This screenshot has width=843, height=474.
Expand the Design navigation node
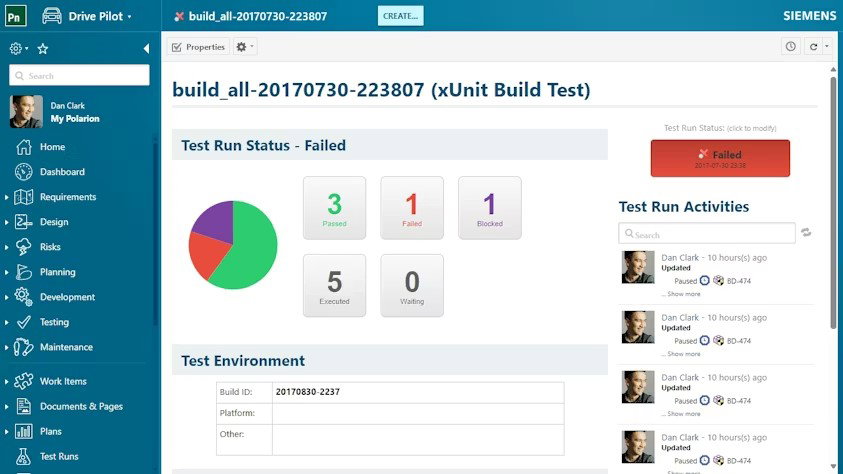point(6,222)
